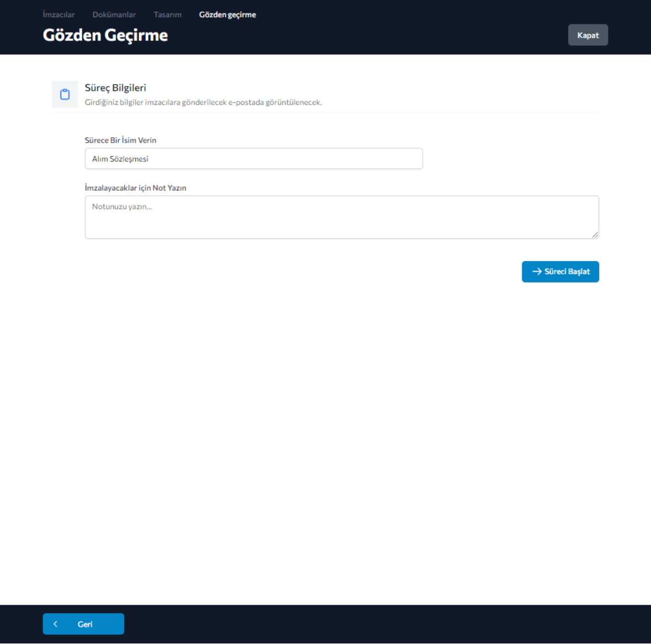Image resolution: width=651 pixels, height=644 pixels.
Task: Select the Gözden geçirme step tab
Action: click(x=227, y=15)
